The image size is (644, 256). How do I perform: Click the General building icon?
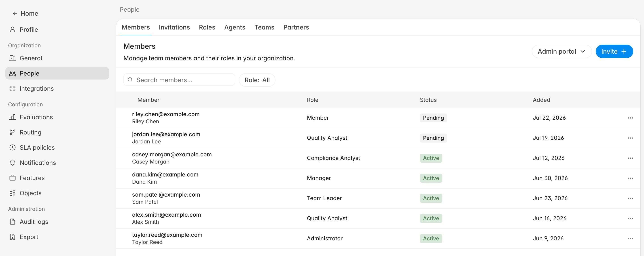(13, 58)
